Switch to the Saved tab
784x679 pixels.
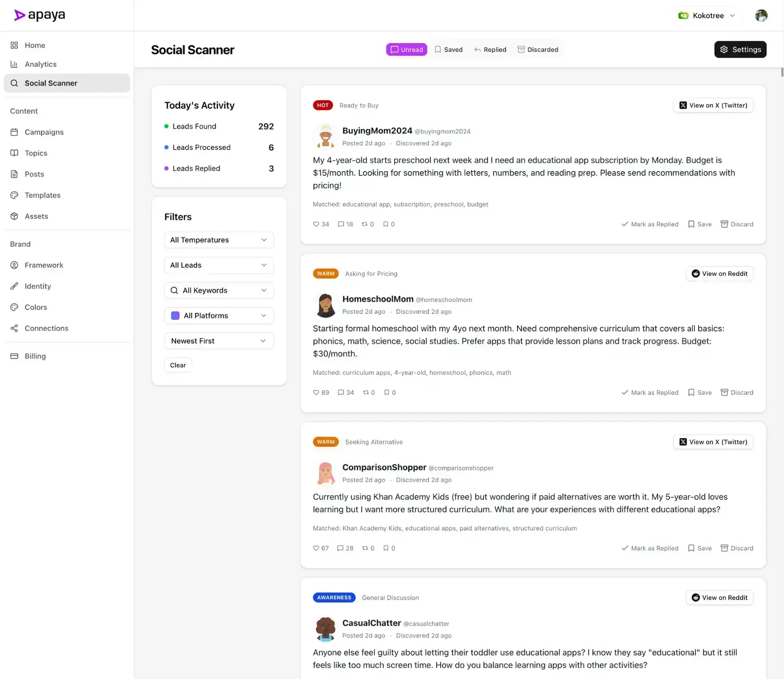tap(449, 49)
